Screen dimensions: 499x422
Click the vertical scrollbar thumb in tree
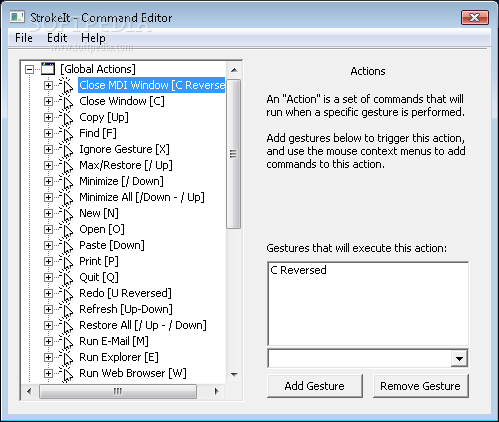[233, 154]
